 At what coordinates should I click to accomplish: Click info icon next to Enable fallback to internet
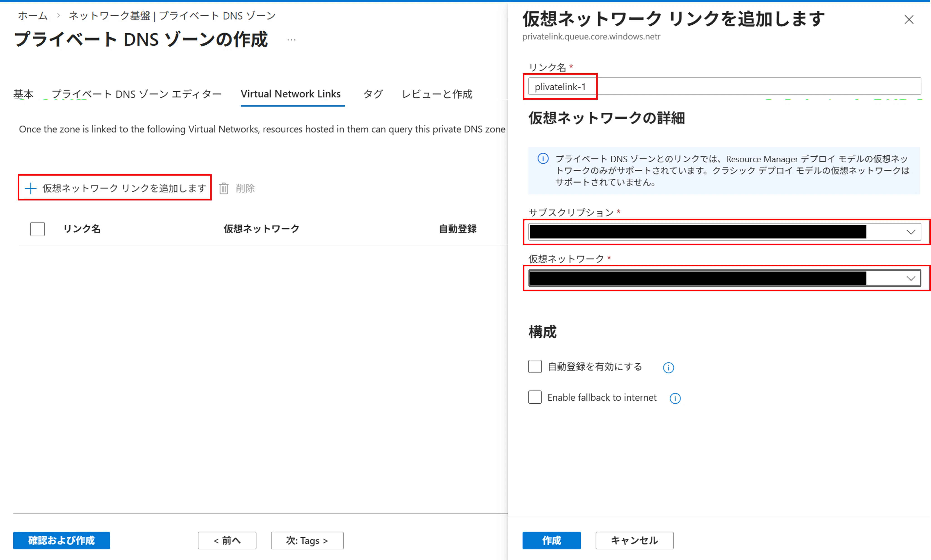(675, 398)
